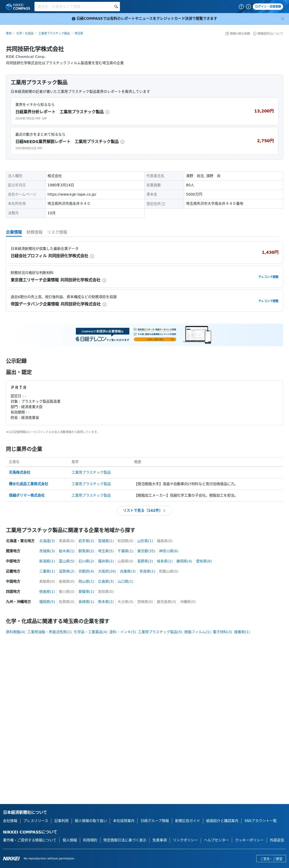
Task: Click the 日経テレコン promotional banner
Action: coord(144,335)
